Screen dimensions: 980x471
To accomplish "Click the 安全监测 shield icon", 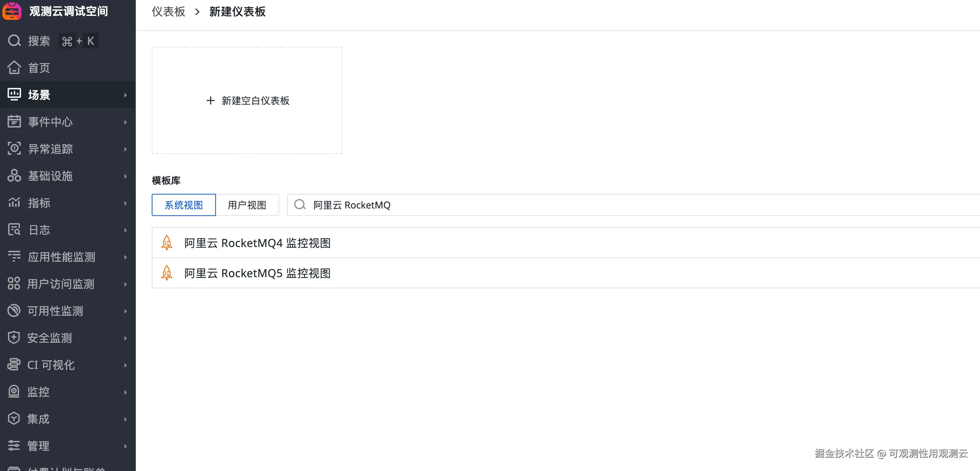I will 14,338.
